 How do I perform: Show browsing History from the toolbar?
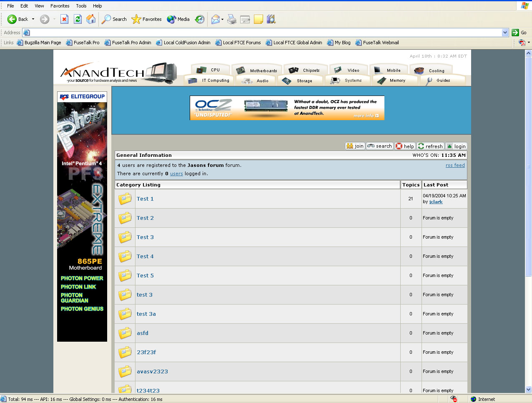click(200, 19)
